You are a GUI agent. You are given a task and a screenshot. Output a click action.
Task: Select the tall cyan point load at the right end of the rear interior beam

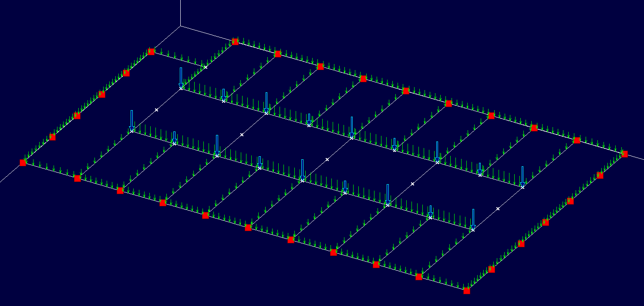(522, 176)
